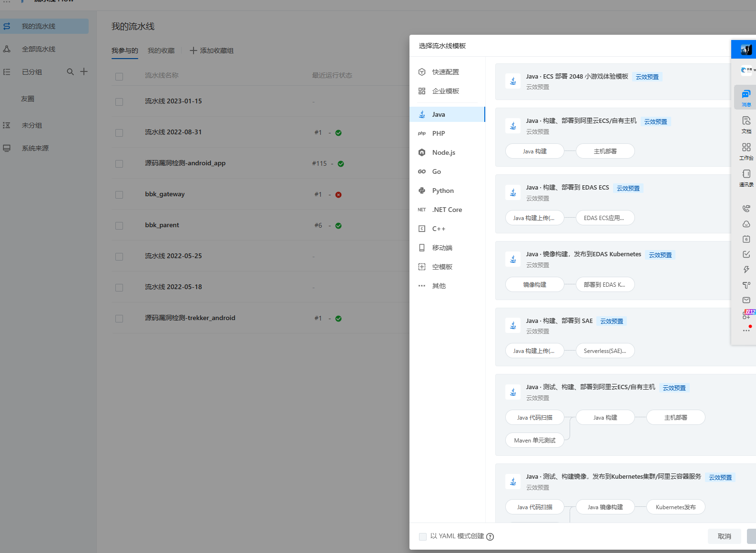The width and height of the screenshot is (756, 553).
Task: Open 我的流水线 in left sidebar
Action: [44, 26]
